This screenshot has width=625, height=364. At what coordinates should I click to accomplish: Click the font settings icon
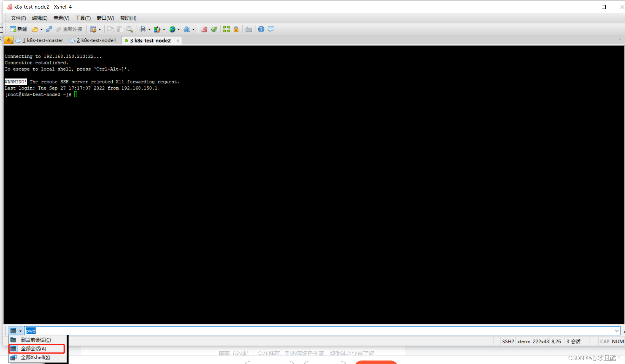[187, 29]
